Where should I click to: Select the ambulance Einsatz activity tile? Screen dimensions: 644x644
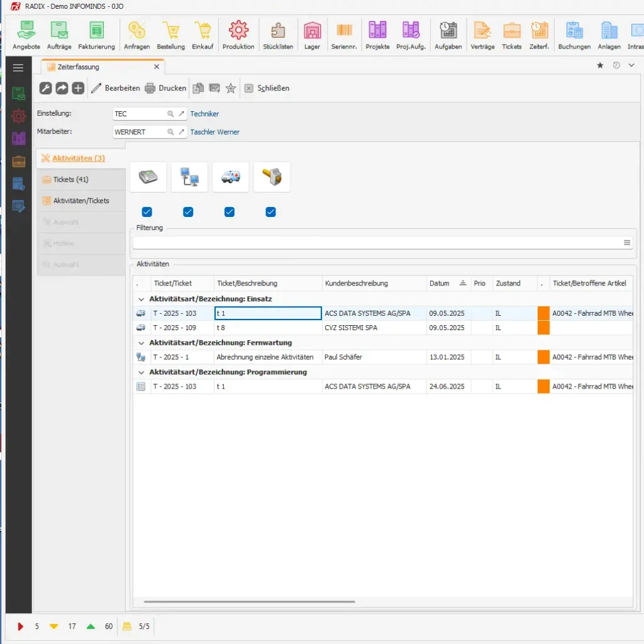pos(230,177)
